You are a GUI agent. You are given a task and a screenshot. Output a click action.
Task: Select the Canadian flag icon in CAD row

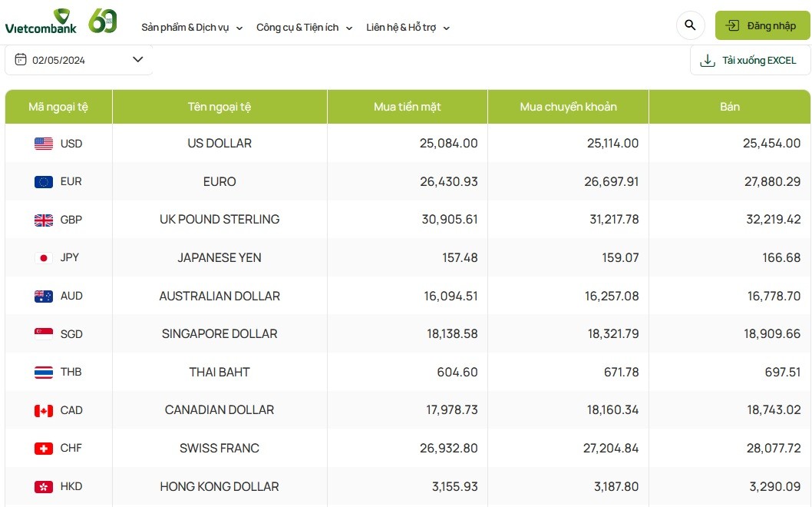pyautogui.click(x=45, y=409)
